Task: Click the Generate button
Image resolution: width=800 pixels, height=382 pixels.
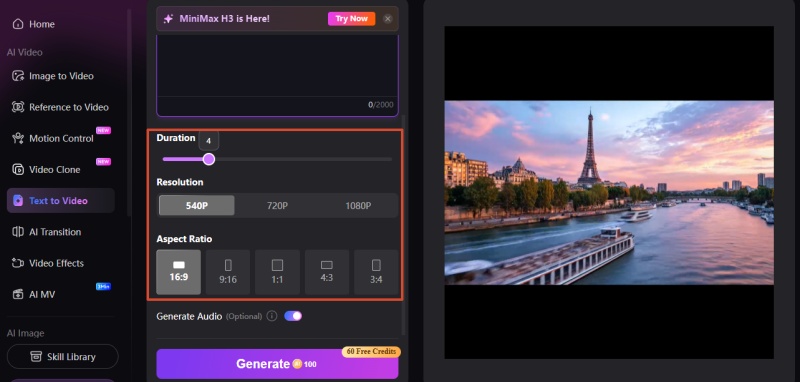Action: point(277,364)
